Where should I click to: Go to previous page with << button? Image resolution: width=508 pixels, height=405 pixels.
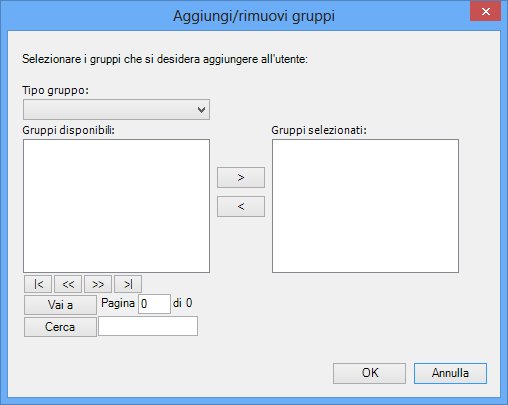68,284
